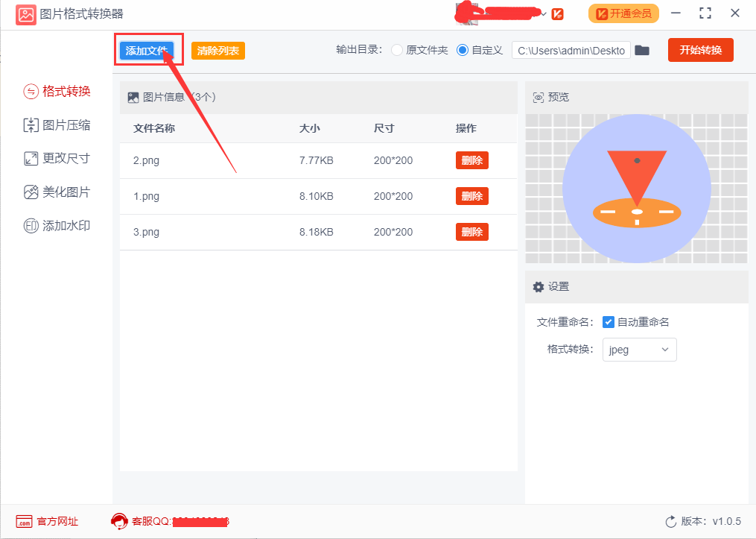Click the 图片信息 list header
The image size is (756, 539).
click(x=162, y=97)
